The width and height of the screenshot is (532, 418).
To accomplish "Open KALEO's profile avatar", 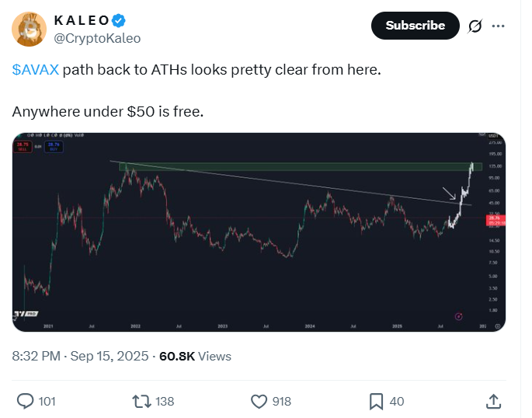I will tap(28, 29).
